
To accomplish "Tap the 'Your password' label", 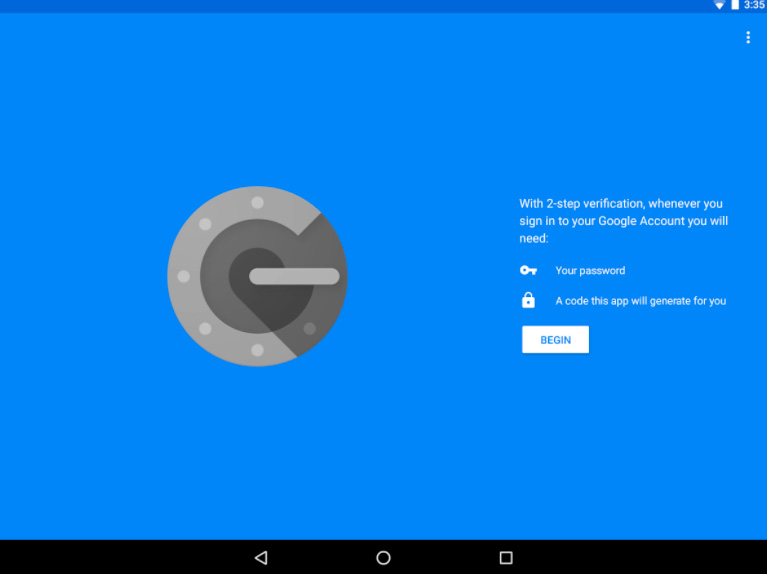I will 590,271.
